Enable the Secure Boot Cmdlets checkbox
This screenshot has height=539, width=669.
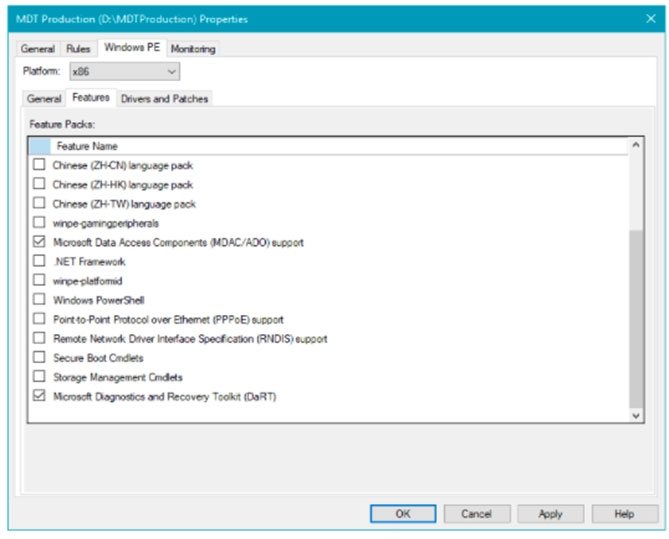tap(39, 357)
